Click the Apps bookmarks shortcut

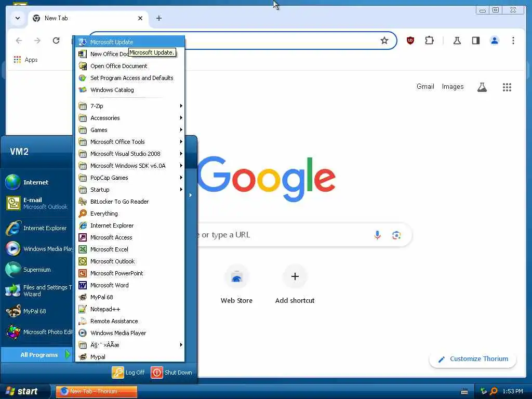[x=26, y=60]
